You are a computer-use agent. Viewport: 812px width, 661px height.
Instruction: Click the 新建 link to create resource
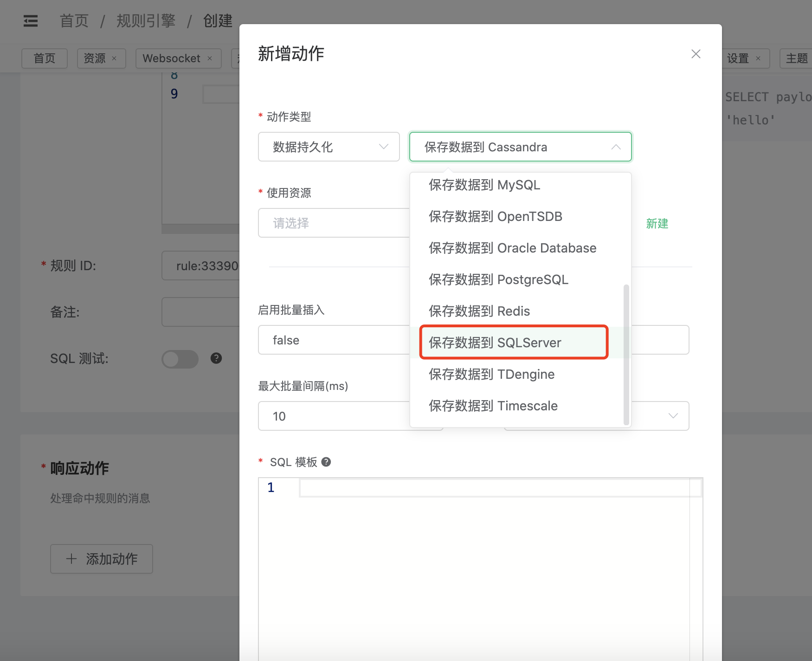tap(657, 224)
